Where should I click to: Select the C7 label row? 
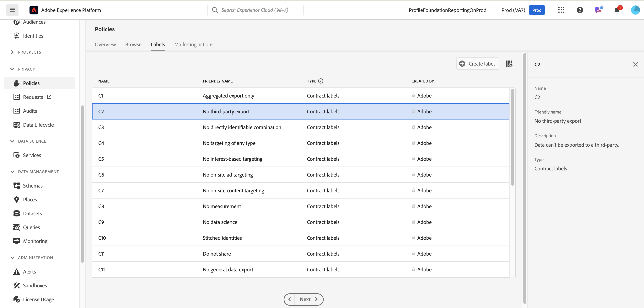coord(300,190)
